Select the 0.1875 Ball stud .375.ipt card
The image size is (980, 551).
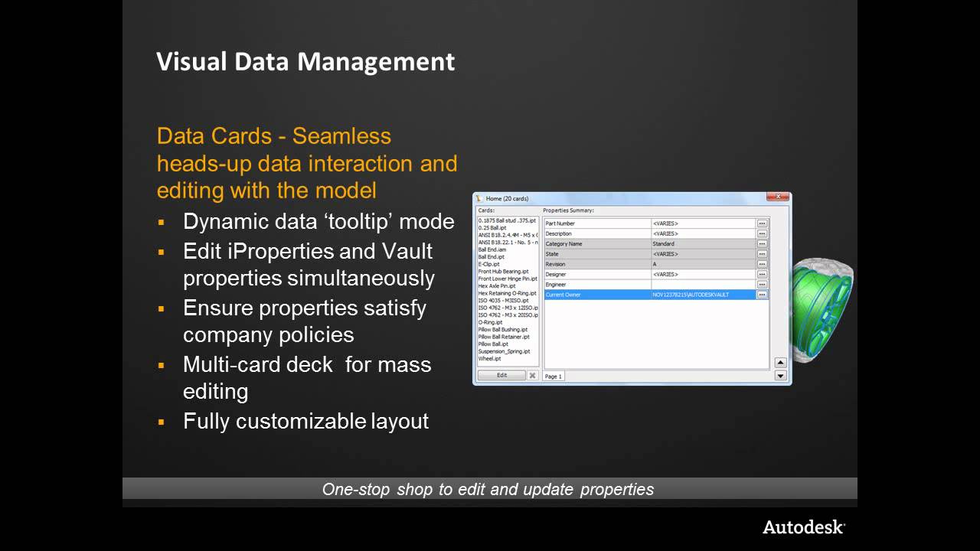click(508, 220)
